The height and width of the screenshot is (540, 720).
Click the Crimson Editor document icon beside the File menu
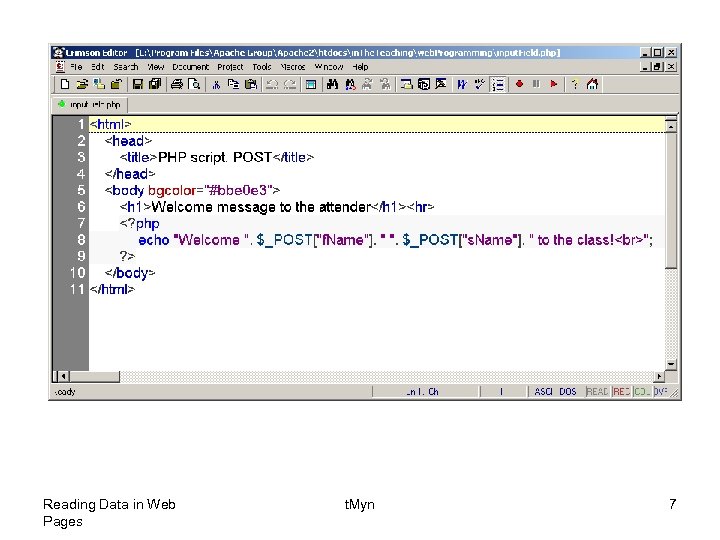click(60, 67)
